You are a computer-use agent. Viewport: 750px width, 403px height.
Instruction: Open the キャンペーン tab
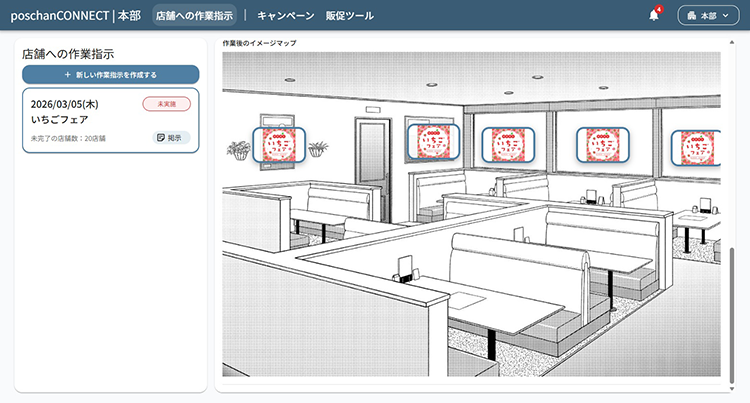285,16
